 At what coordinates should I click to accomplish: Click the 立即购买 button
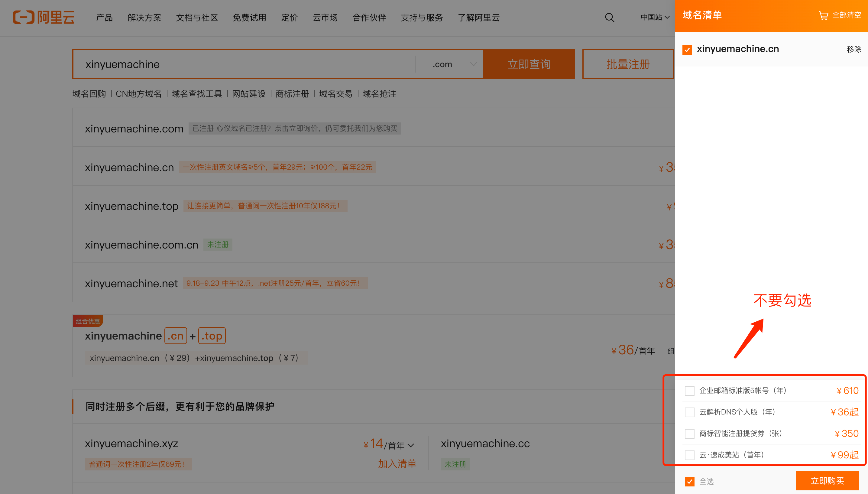[x=827, y=480]
